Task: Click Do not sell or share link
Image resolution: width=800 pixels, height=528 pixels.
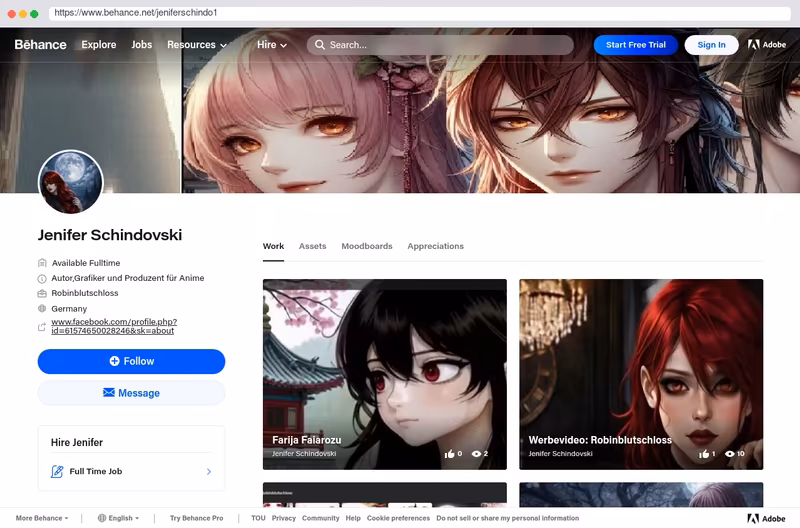Action: click(x=508, y=518)
